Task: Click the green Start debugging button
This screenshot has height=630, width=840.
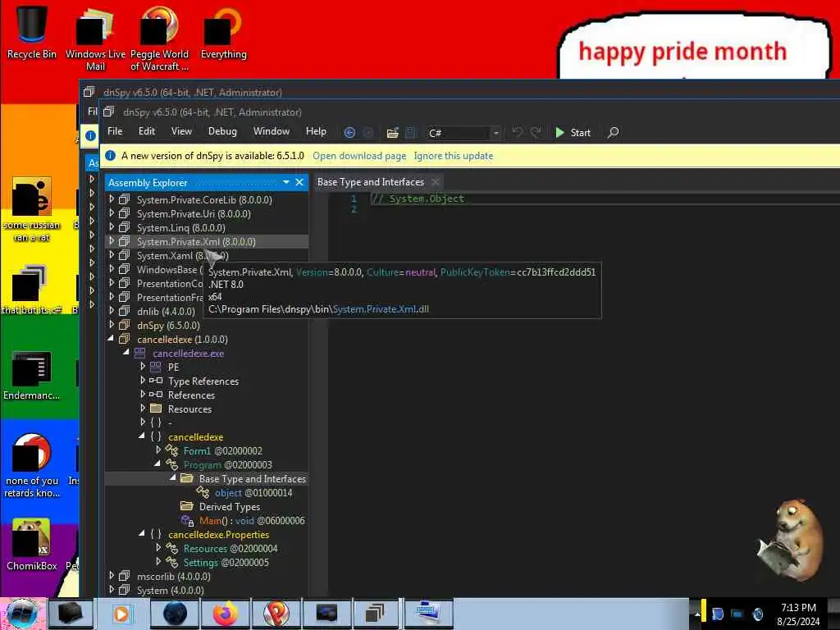Action: (573, 132)
